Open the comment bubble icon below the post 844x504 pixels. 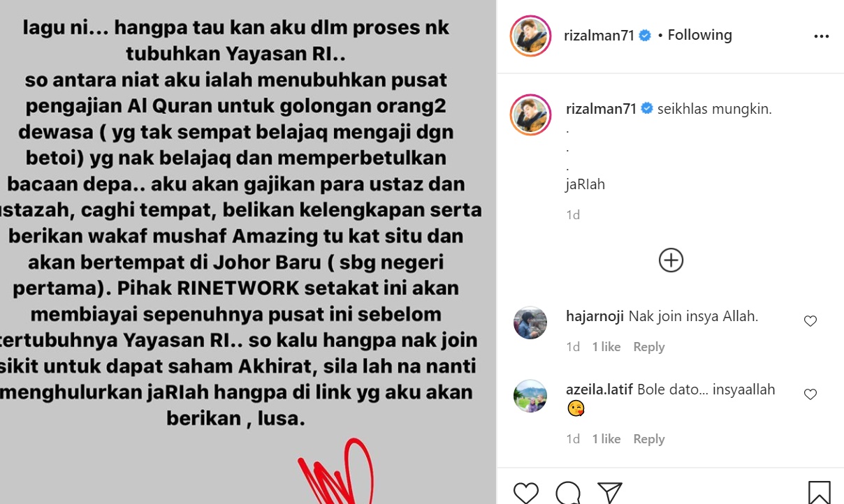[569, 493]
